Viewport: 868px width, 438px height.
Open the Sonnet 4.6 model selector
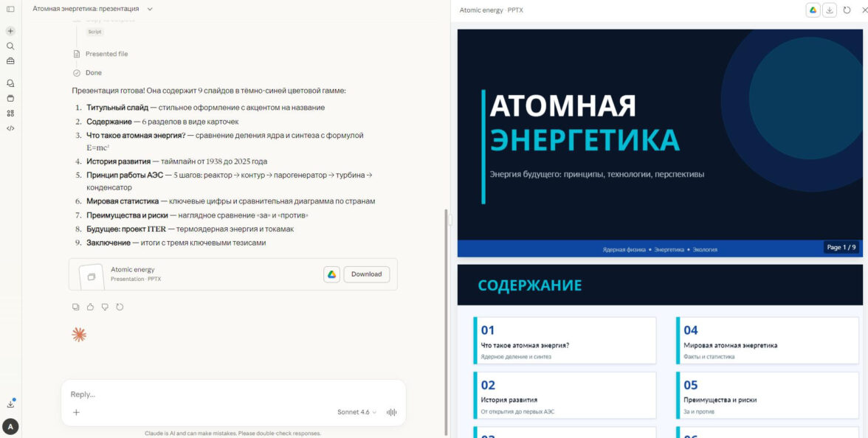coord(356,412)
